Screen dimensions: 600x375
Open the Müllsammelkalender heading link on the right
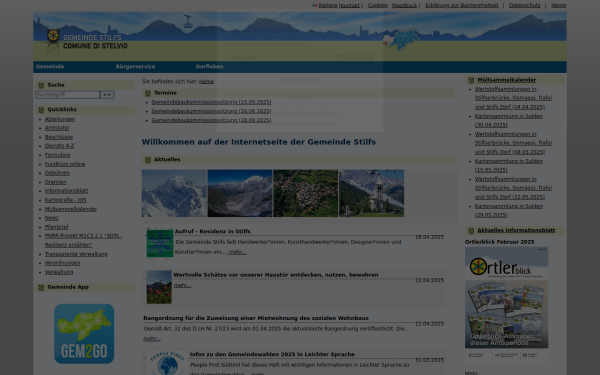[x=507, y=80]
